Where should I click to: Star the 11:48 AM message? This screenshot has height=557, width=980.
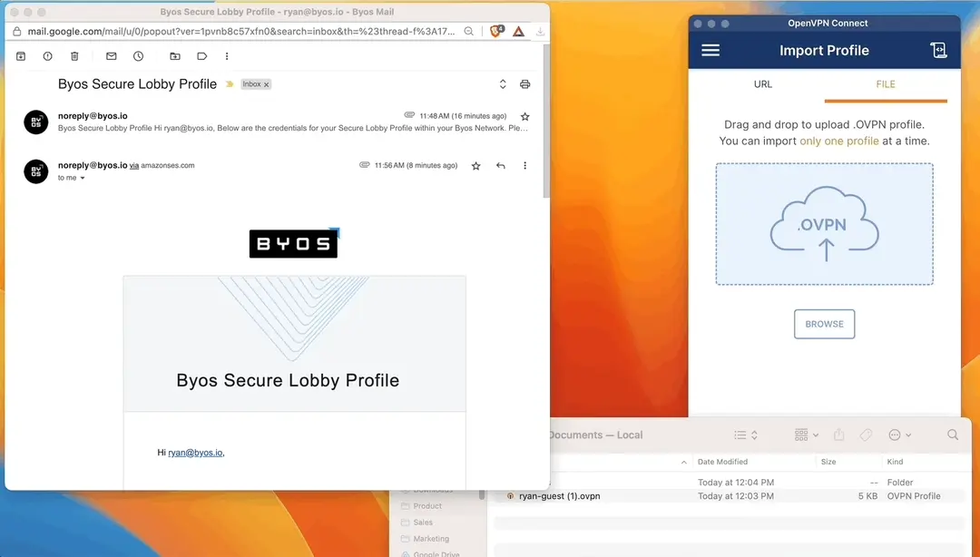coord(525,116)
